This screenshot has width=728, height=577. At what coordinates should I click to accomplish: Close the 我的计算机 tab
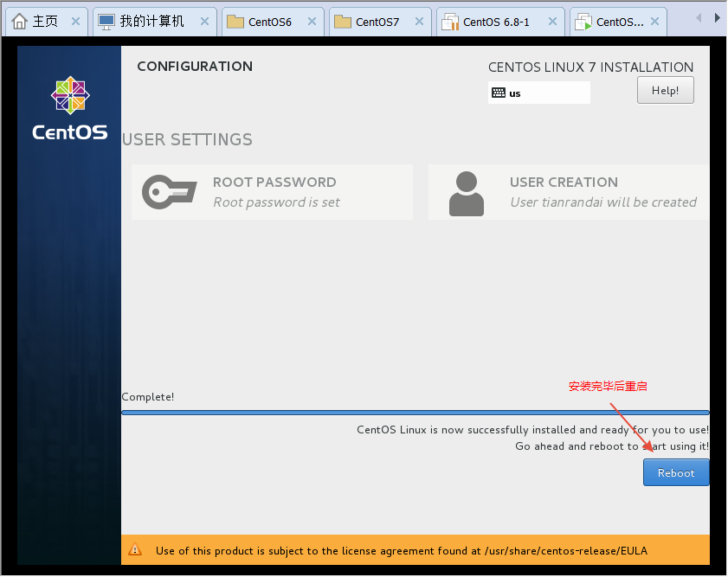[204, 22]
